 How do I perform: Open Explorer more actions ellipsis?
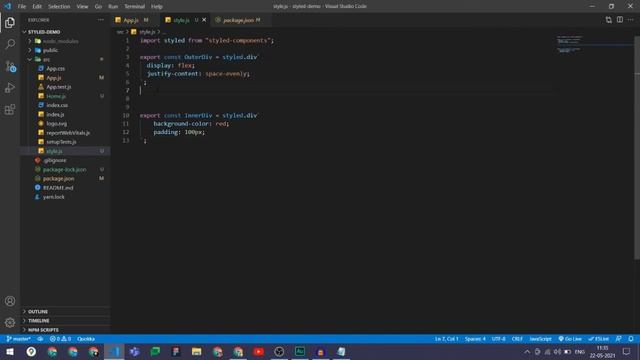pos(100,20)
